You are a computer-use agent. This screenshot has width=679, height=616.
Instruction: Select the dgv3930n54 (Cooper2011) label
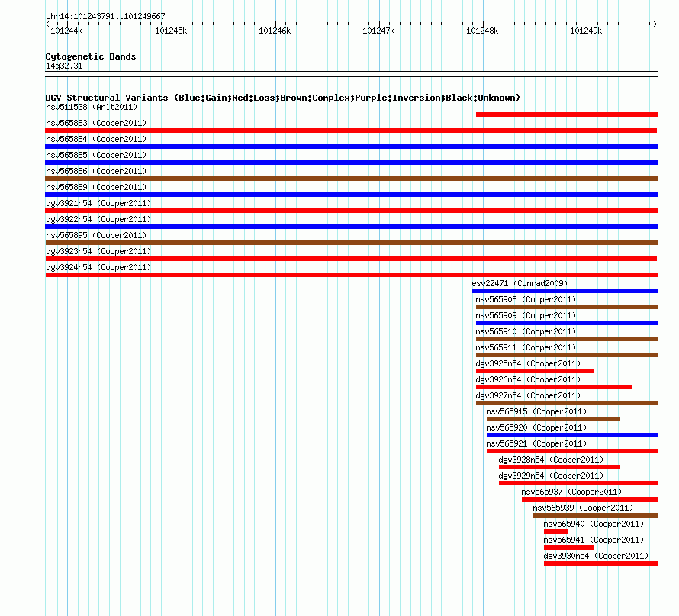tap(596, 556)
